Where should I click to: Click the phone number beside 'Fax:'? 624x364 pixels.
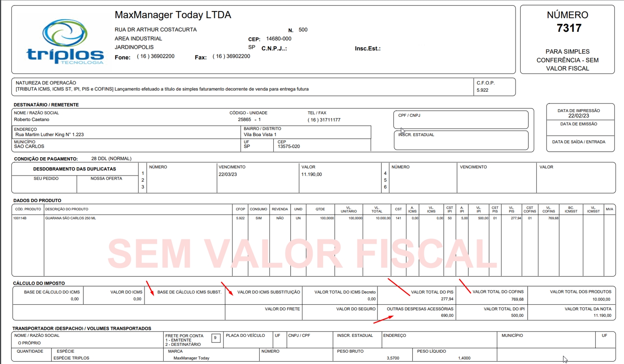coord(231,56)
